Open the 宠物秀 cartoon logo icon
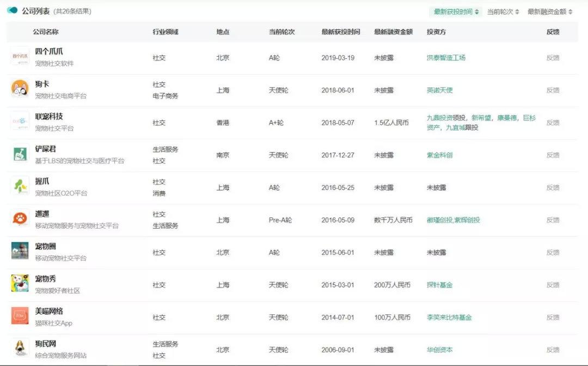Screen dimensions: 588x366 20,283
